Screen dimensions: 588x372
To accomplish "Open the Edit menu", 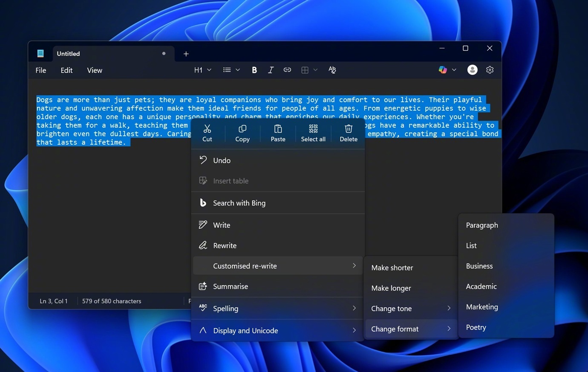I will (66, 70).
